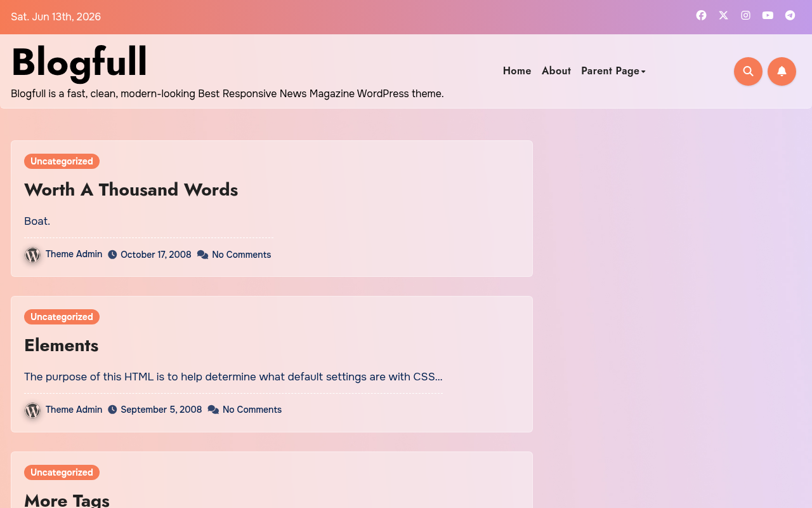
Task: Click the September 5, 2008 date link
Action: [x=161, y=410]
